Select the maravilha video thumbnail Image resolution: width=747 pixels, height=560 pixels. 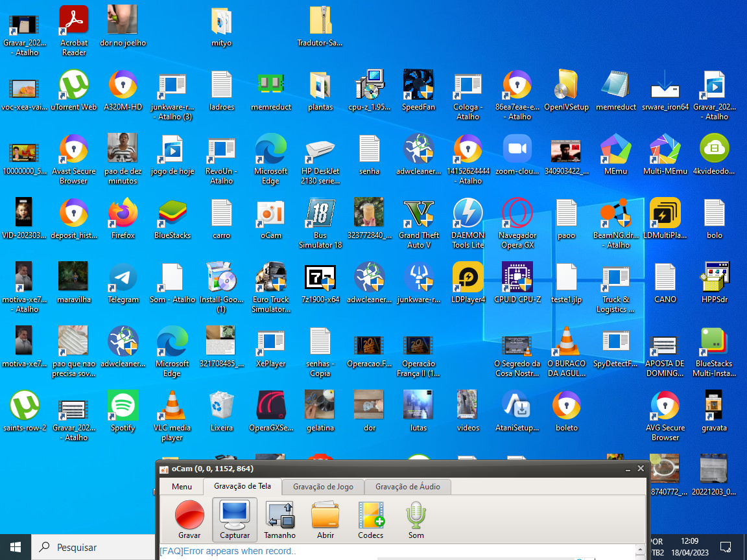[74, 283]
